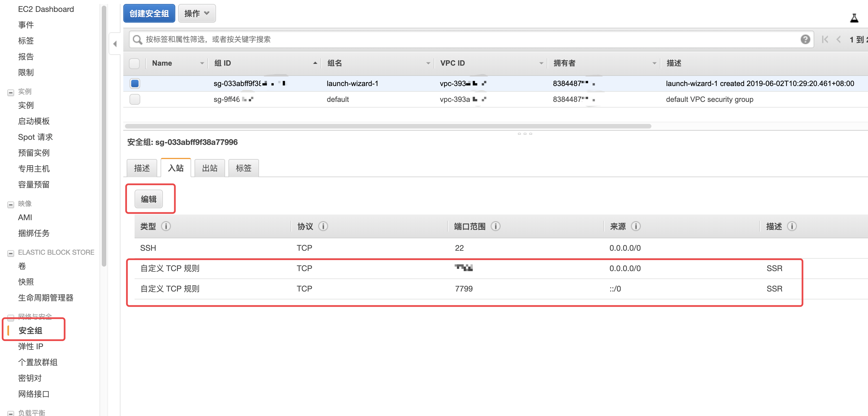Sort by 组 ID column arrow
The image size is (868, 416).
315,63
